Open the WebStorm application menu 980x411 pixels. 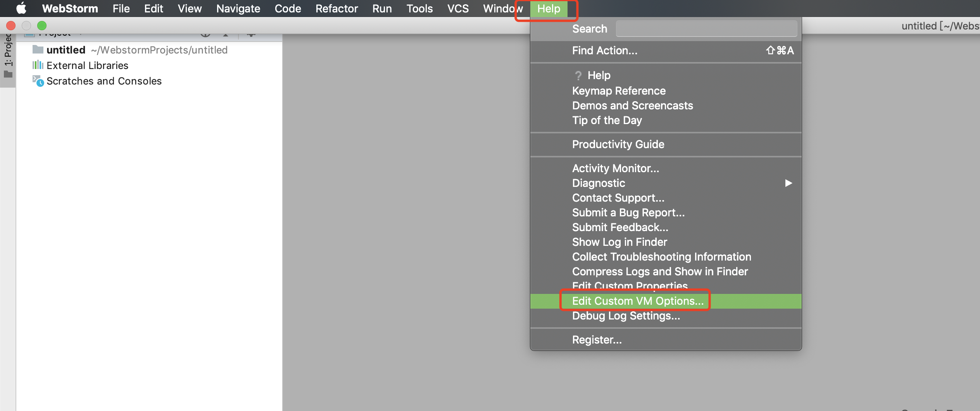pyautogui.click(x=70, y=8)
